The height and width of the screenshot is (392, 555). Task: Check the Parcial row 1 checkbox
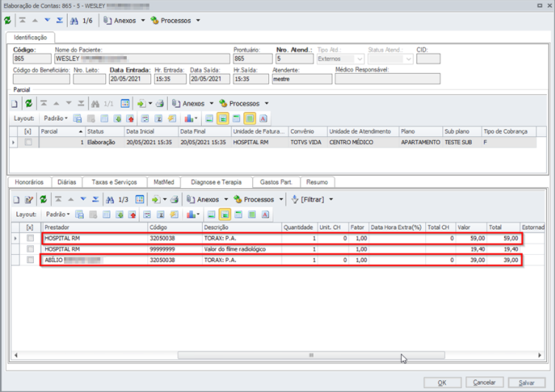coord(28,142)
